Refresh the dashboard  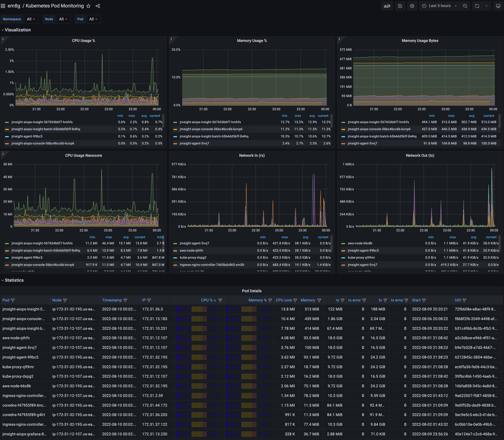click(477, 6)
